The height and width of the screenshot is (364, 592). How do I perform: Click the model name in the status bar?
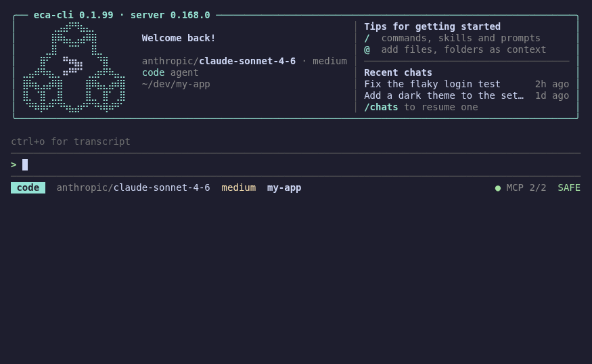tap(133, 187)
